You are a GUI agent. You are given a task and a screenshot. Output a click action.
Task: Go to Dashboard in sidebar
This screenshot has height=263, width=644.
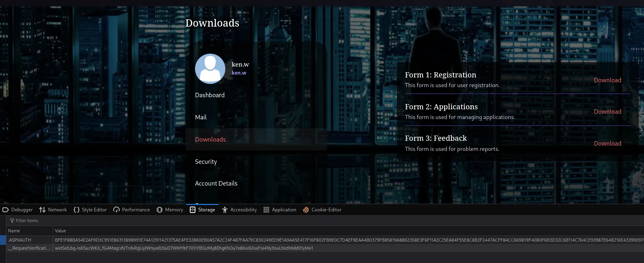(x=210, y=95)
